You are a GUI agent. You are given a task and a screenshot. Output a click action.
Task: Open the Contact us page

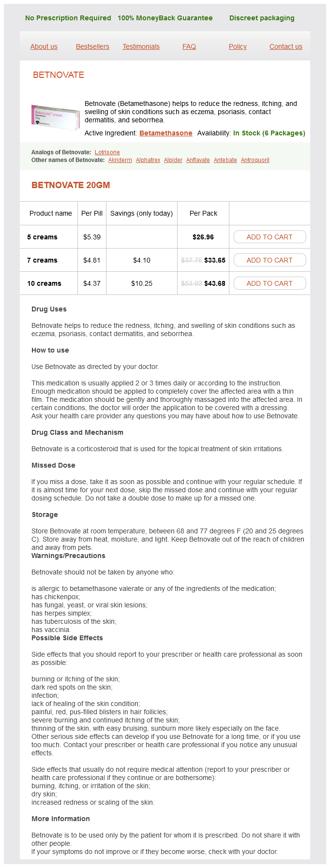coord(285,46)
